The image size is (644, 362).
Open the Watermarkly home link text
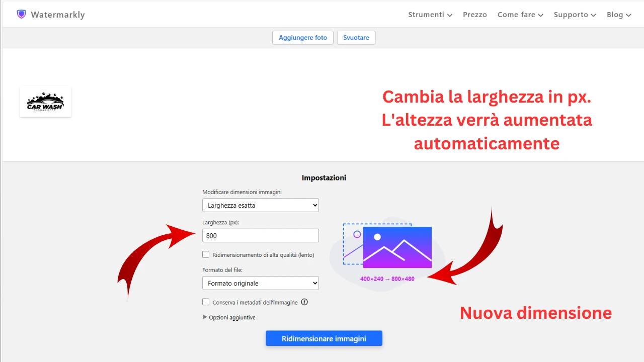(58, 15)
